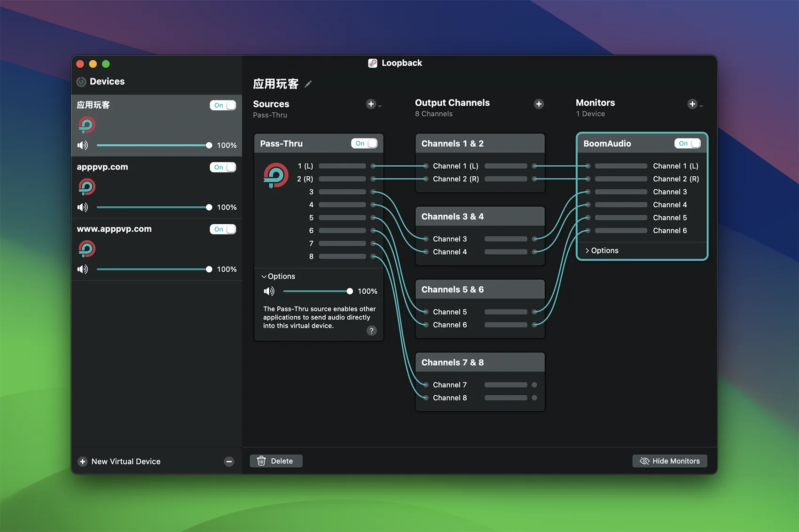Click the 8 Channels subtitle text
The height and width of the screenshot is (532, 799).
[x=434, y=114]
